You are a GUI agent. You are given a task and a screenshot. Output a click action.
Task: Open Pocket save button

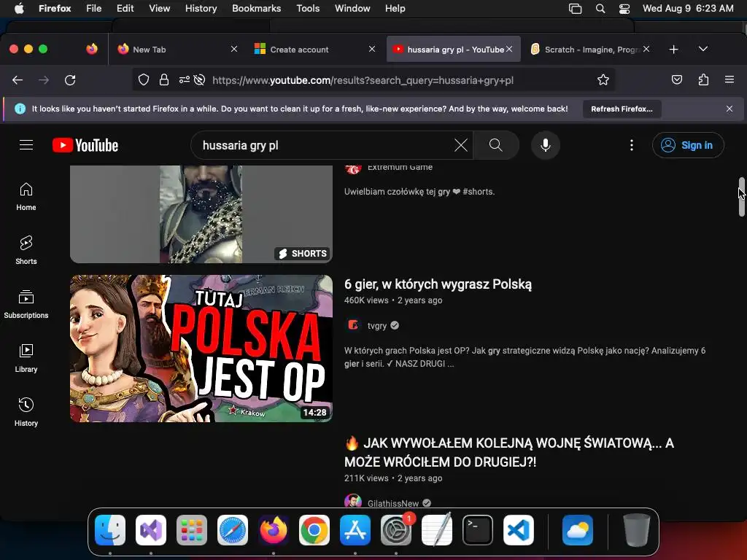pyautogui.click(x=676, y=80)
